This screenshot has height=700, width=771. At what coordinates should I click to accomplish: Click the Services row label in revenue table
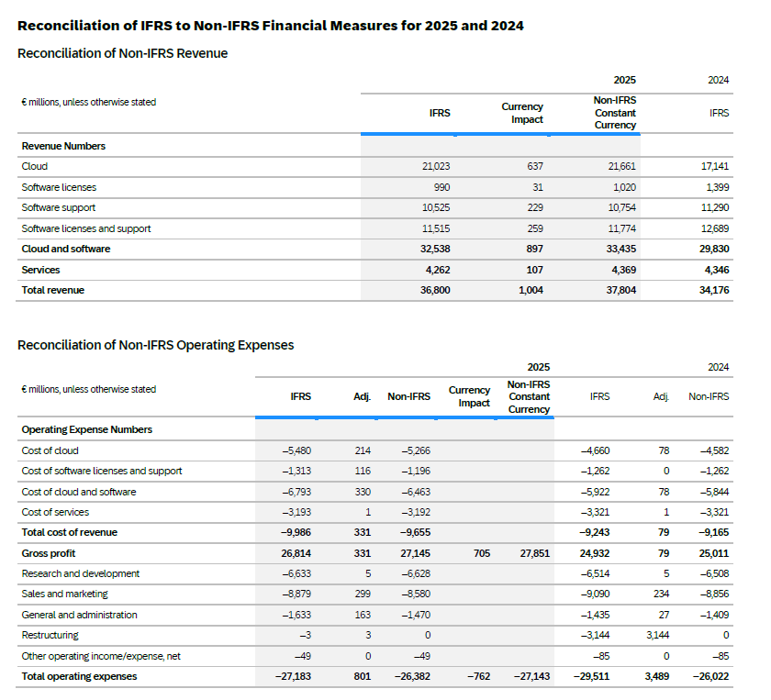[40, 270]
